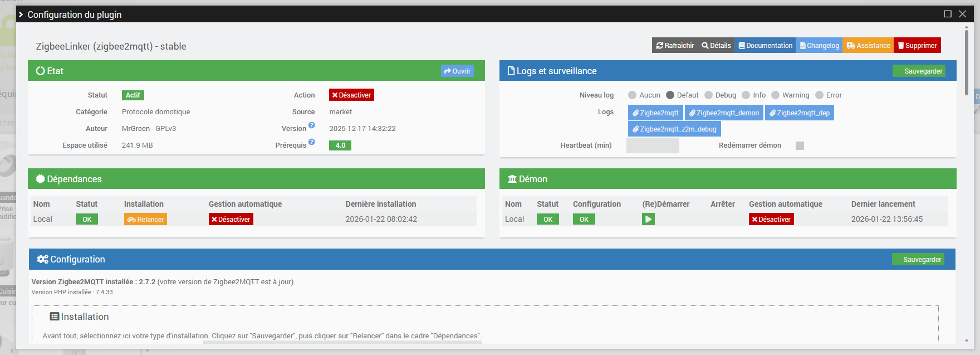Image resolution: width=980 pixels, height=355 pixels.
Task: Open the Zigbee2mqtt_demon log
Action: 724,113
